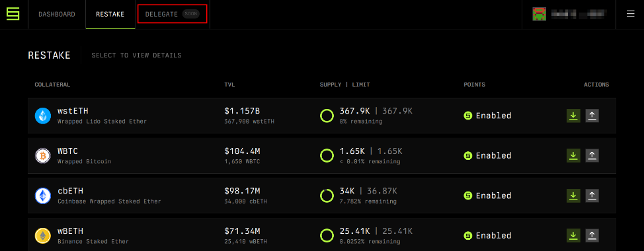Click Coinbase Wrapped Staked Ether subtitle
This screenshot has width=644, height=251.
coord(109,201)
